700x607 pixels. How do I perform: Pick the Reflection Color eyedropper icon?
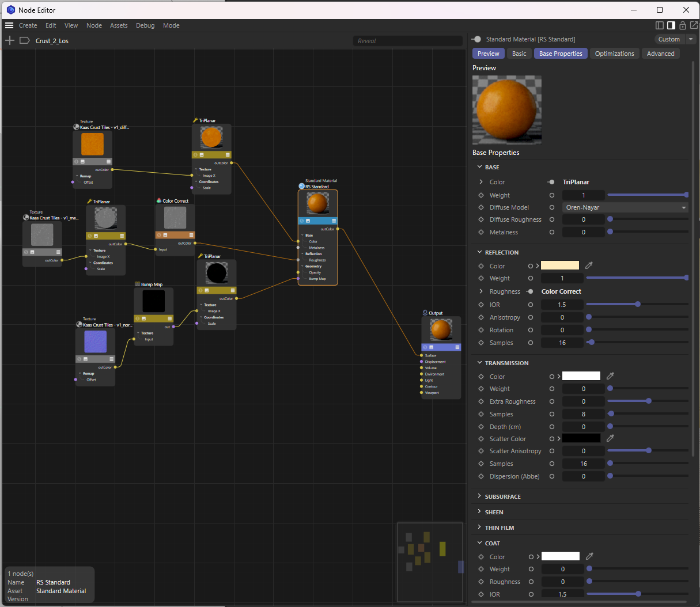(x=589, y=265)
